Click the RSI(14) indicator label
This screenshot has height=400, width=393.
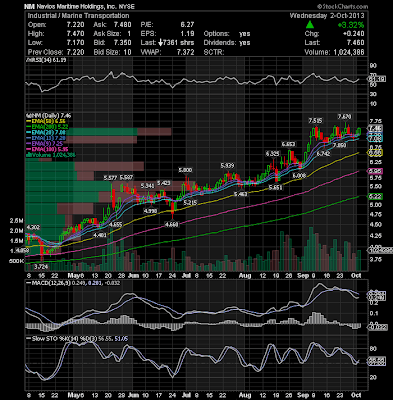pyautogui.click(x=46, y=60)
